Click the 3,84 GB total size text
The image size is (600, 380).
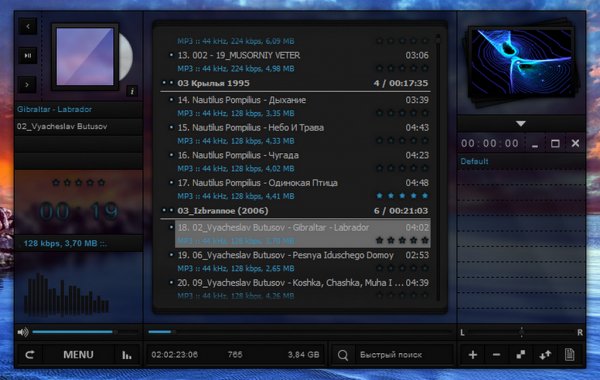(303, 355)
